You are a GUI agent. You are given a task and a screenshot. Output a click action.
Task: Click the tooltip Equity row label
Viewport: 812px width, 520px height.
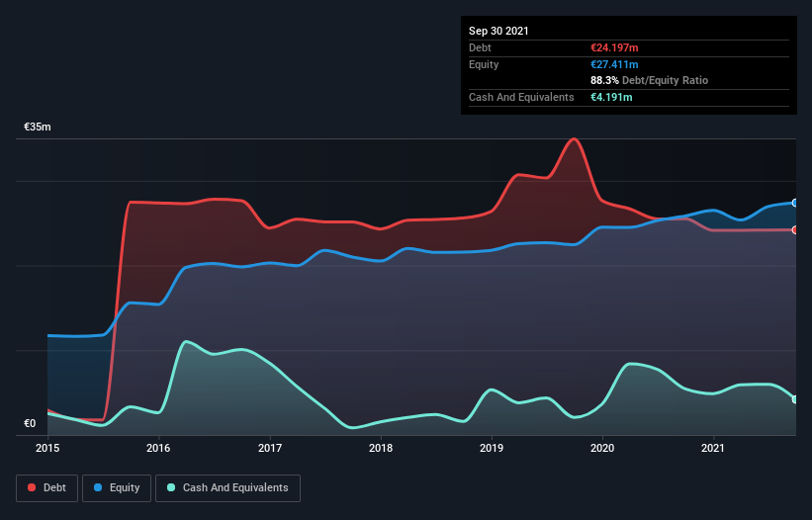[484, 64]
